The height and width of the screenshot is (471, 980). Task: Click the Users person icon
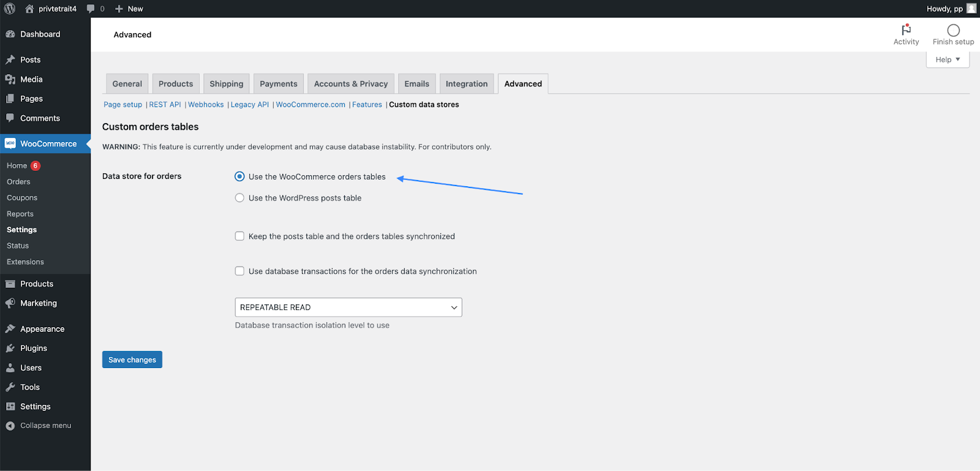[x=10, y=367]
